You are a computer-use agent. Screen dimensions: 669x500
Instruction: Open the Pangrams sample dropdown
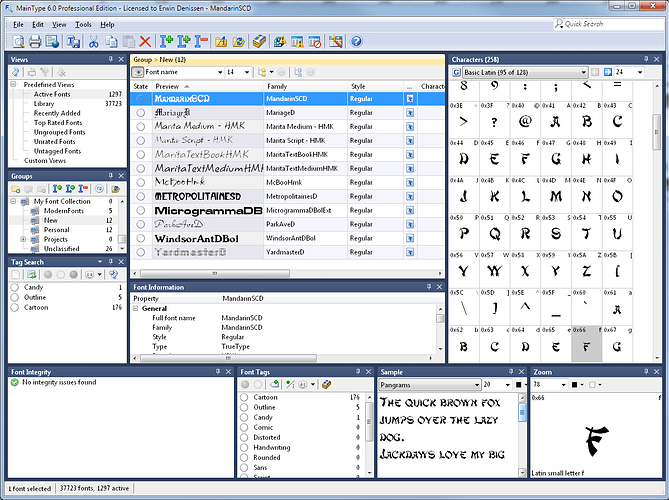(x=477, y=384)
